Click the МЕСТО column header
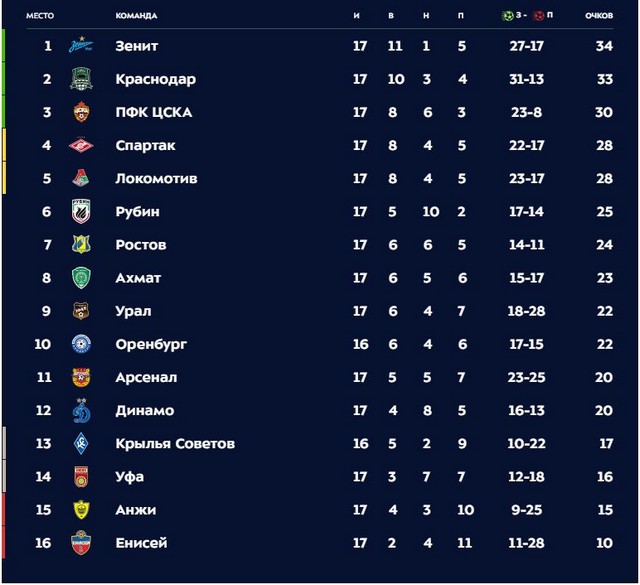This screenshot has height=585, width=640. point(40,16)
